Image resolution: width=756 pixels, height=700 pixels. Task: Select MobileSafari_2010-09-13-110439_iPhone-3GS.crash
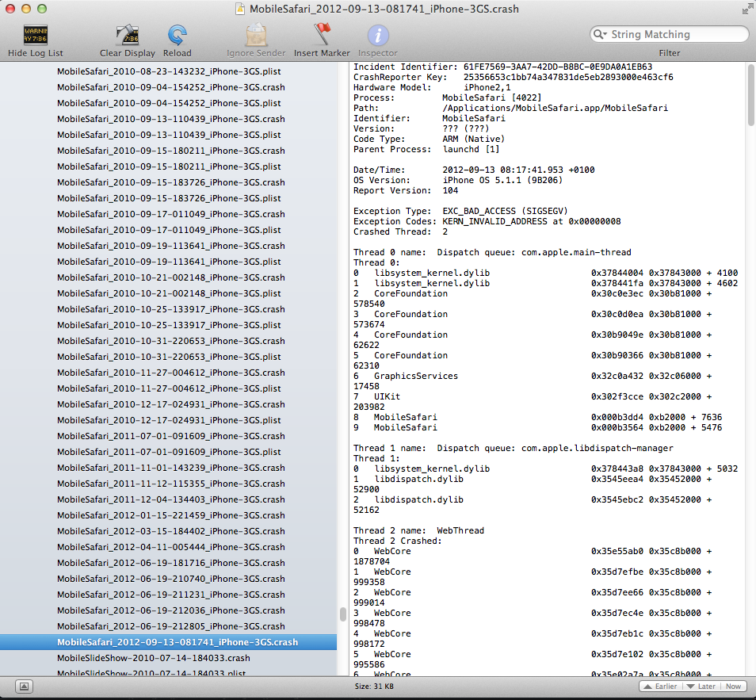pyautogui.click(x=170, y=119)
